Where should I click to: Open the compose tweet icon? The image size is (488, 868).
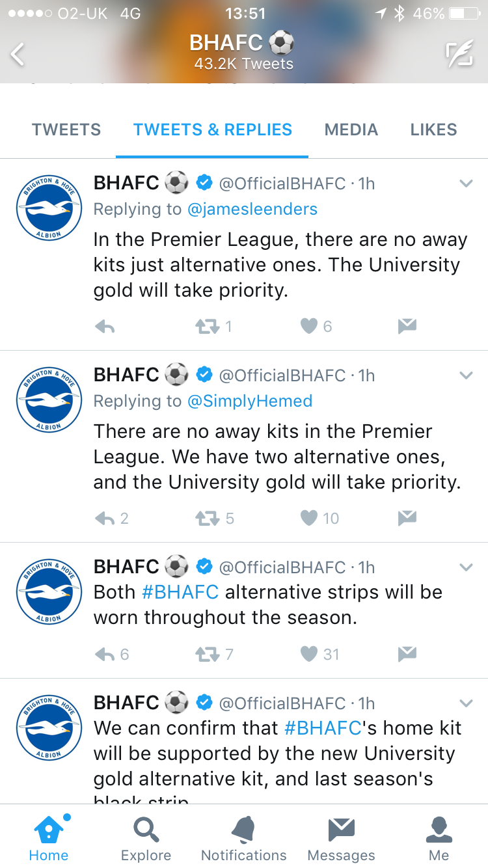pos(459,55)
